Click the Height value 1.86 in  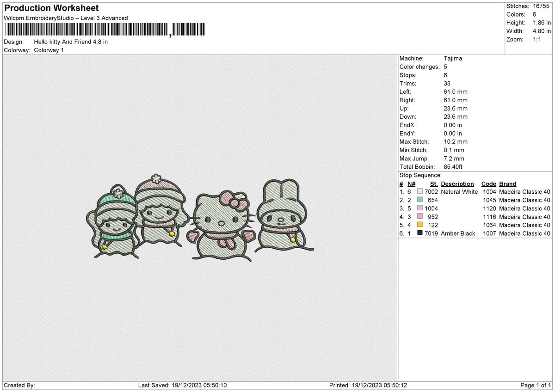(x=542, y=23)
